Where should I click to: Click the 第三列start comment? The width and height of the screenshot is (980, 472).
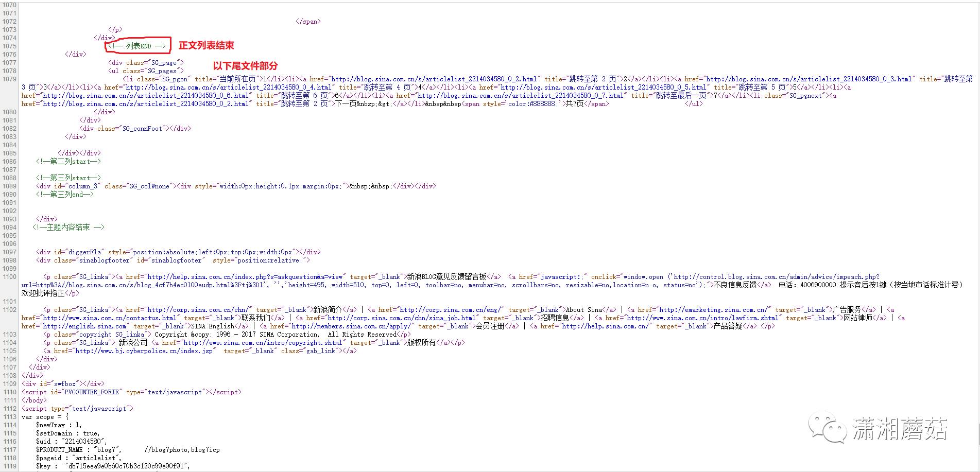[68, 178]
